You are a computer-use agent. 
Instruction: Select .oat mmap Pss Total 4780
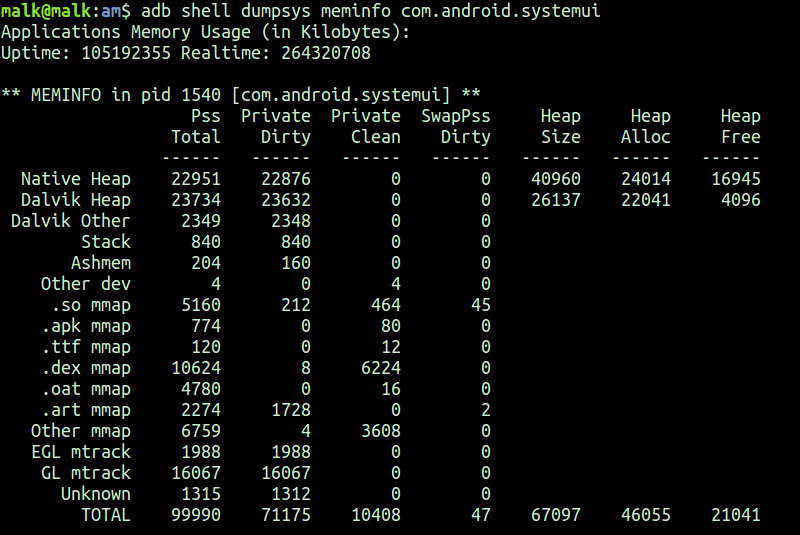coord(201,389)
